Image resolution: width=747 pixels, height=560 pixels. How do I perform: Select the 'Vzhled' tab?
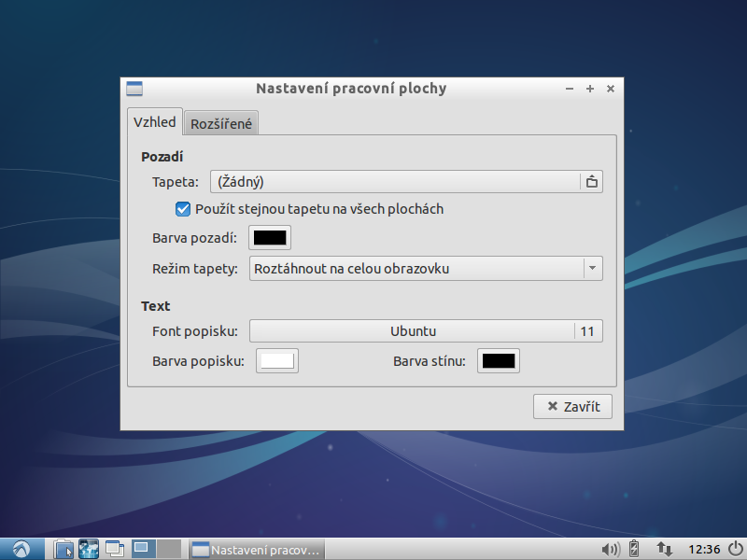click(155, 121)
